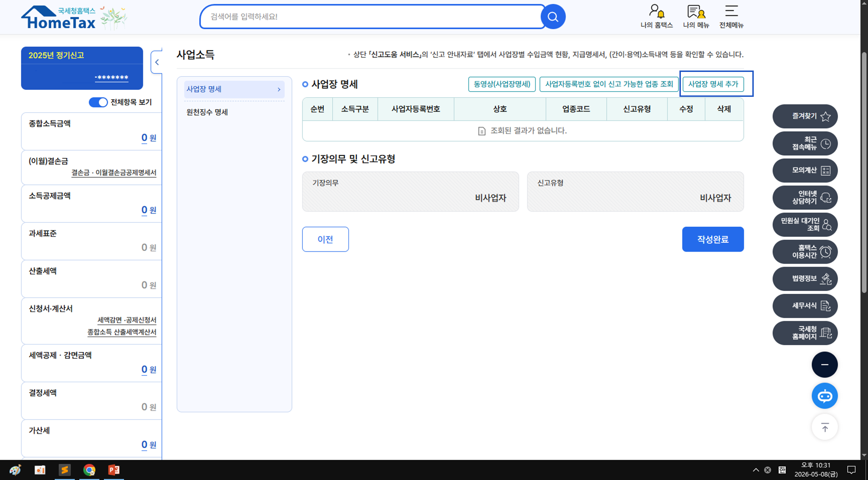Click 세액공제·감면금액 0 원 value
This screenshot has width=868, height=480.
click(149, 370)
